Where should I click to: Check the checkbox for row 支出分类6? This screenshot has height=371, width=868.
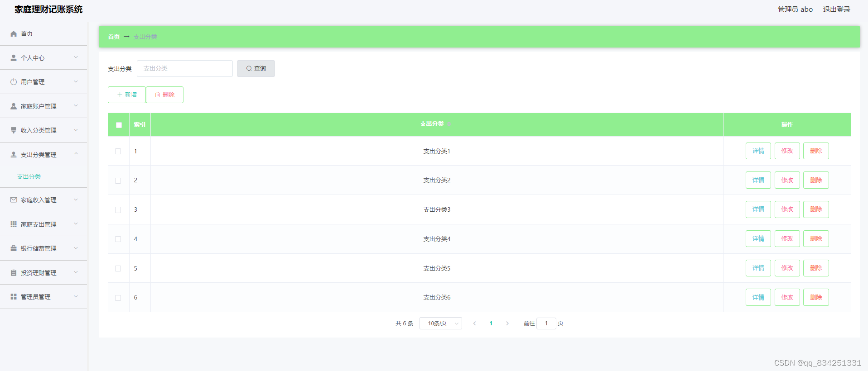point(118,298)
